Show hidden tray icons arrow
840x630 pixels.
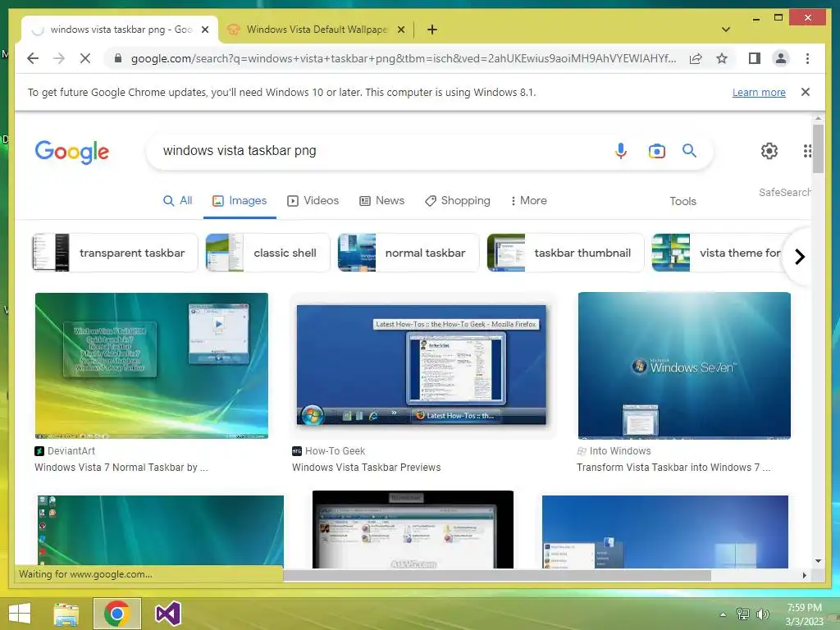click(723, 614)
